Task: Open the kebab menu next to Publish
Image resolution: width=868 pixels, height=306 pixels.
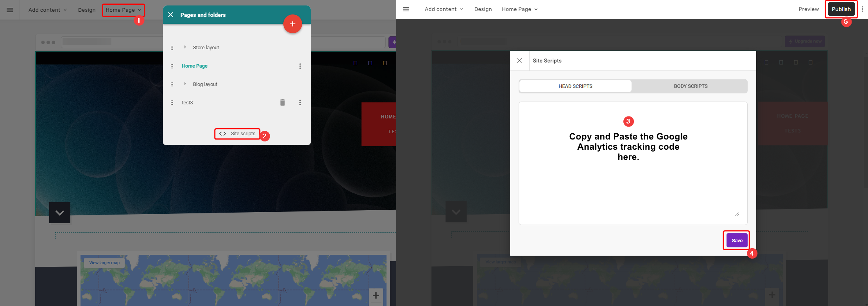Action: pos(862,9)
